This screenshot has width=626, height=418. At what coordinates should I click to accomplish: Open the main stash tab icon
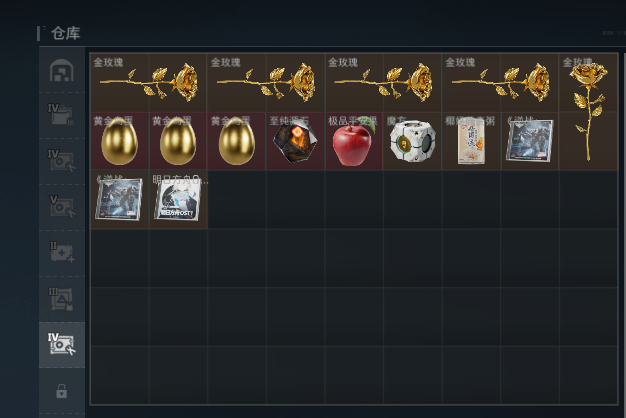tap(61, 71)
